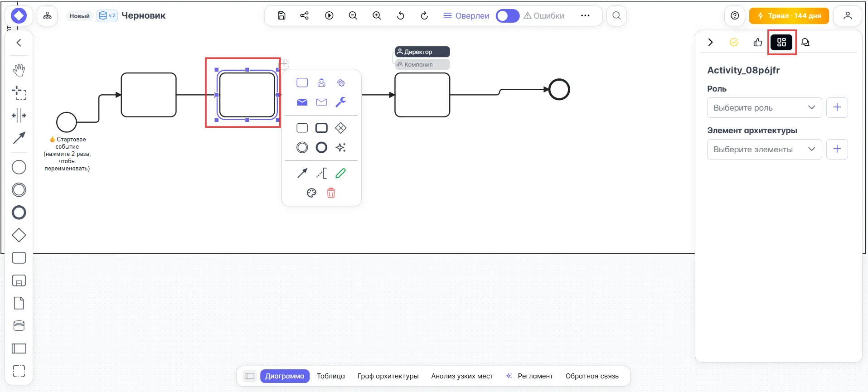
Task: Change element type using wrench icon
Action: [340, 102]
